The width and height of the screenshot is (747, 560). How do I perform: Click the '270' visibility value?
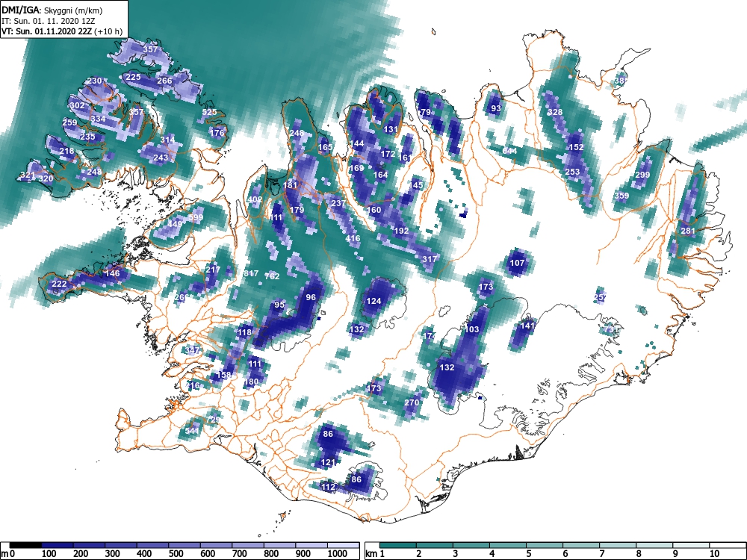tap(411, 402)
